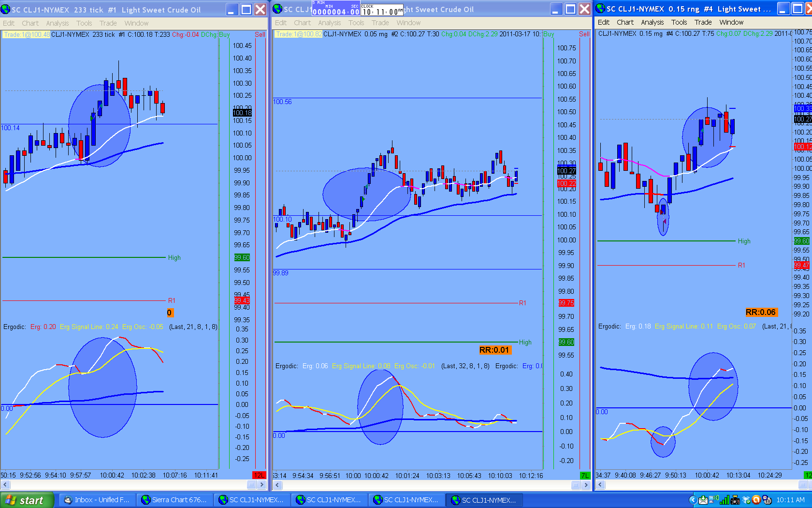Open Trade menu in 0.15 rng #4 window
This screenshot has height=508, width=812.
(x=703, y=22)
